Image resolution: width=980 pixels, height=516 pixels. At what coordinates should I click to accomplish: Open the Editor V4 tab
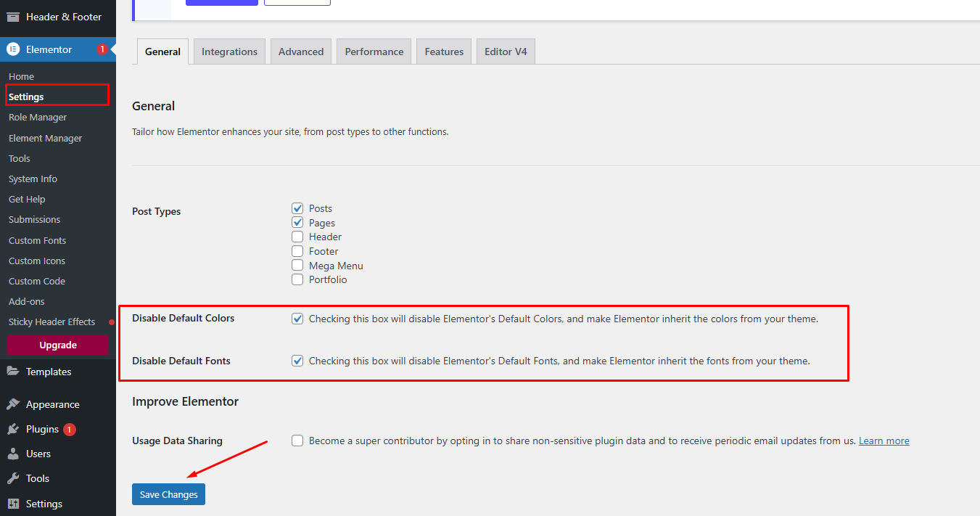[506, 52]
